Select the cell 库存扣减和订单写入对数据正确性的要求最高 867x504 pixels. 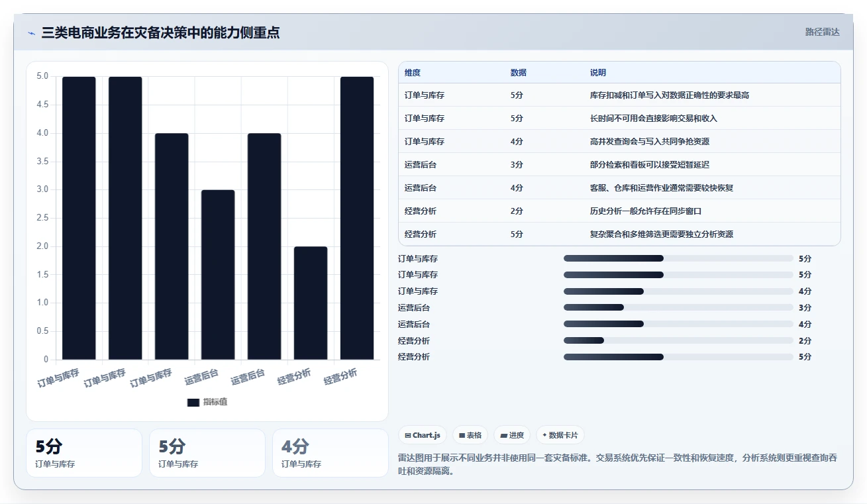[x=670, y=95]
